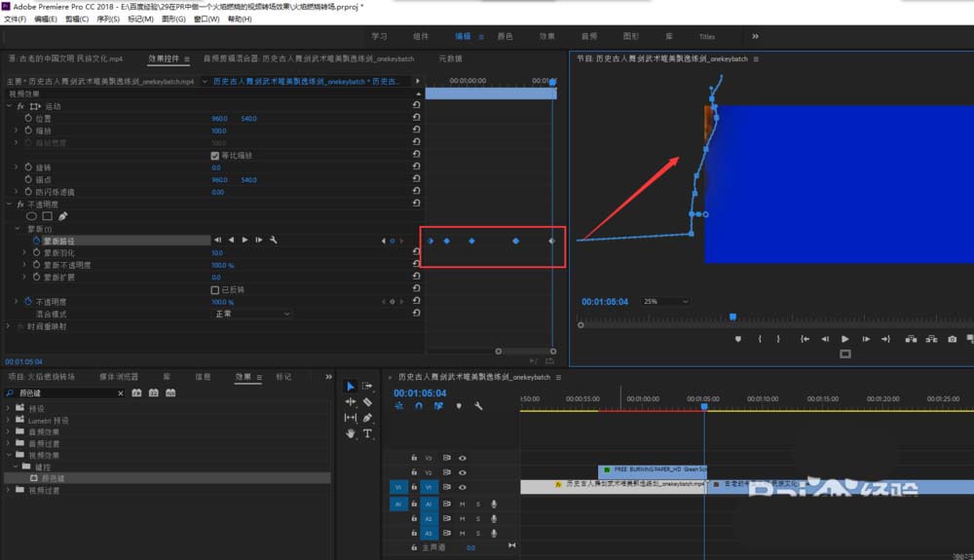The height and width of the screenshot is (560, 974).
Task: Expand the Mask Feather property
Action: [24, 252]
